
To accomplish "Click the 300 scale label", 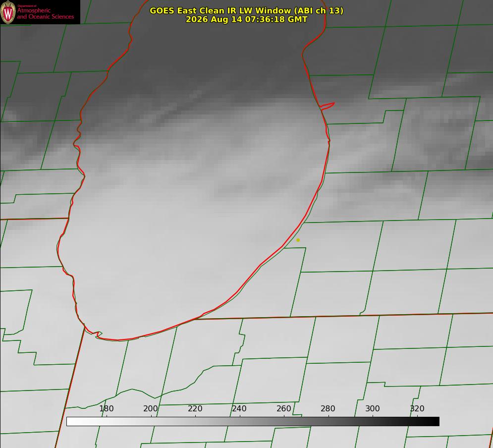I will pyautogui.click(x=373, y=408).
